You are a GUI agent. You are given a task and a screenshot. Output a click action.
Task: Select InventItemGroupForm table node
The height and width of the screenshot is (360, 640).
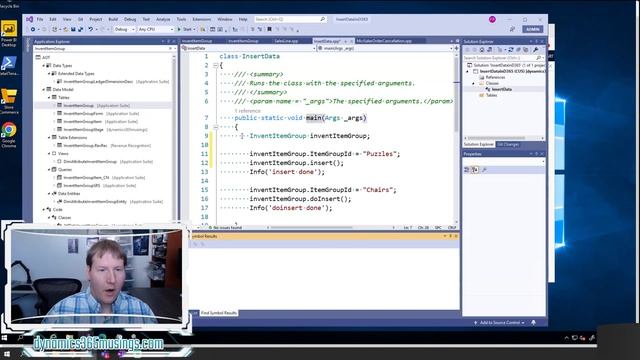83,113
